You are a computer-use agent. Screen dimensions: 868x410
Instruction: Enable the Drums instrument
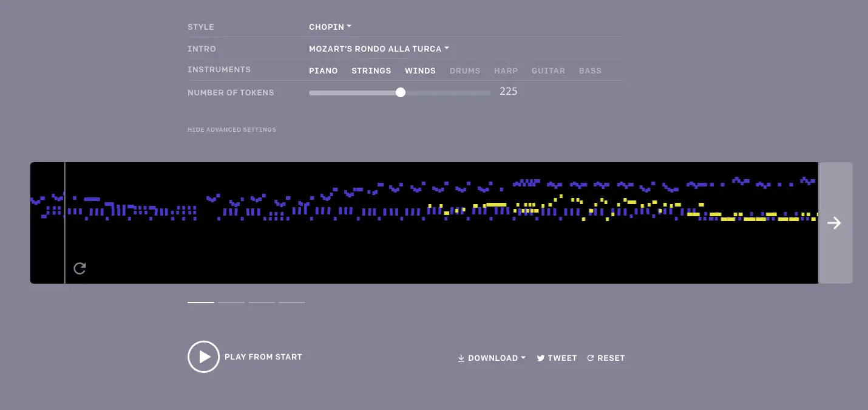(x=465, y=71)
